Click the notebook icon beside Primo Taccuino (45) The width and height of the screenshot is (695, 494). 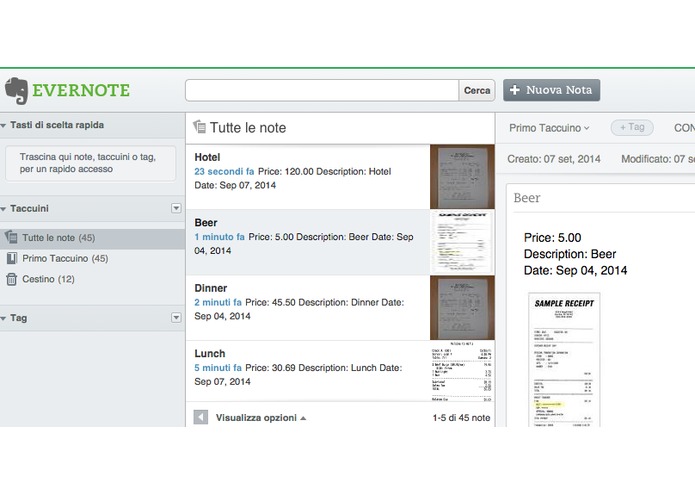12,258
